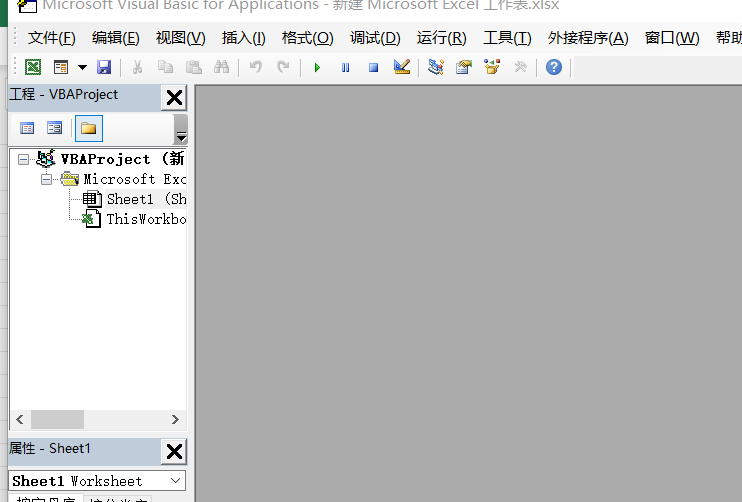Open the Object Browser icon

[492, 67]
